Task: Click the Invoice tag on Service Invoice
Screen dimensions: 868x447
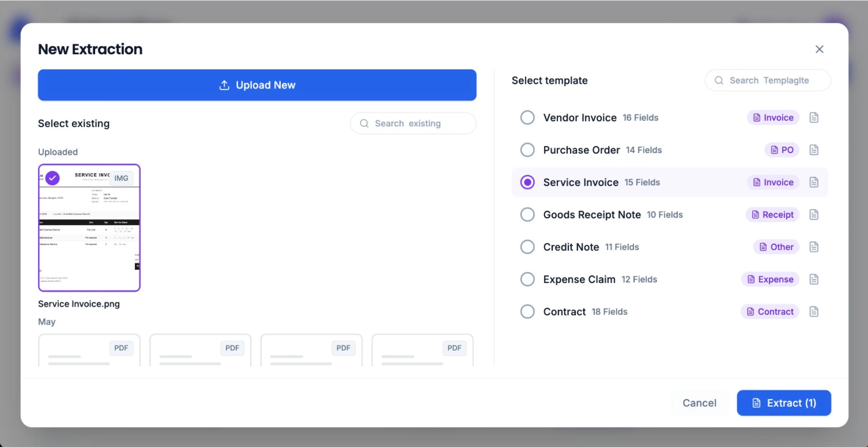Action: coord(773,182)
